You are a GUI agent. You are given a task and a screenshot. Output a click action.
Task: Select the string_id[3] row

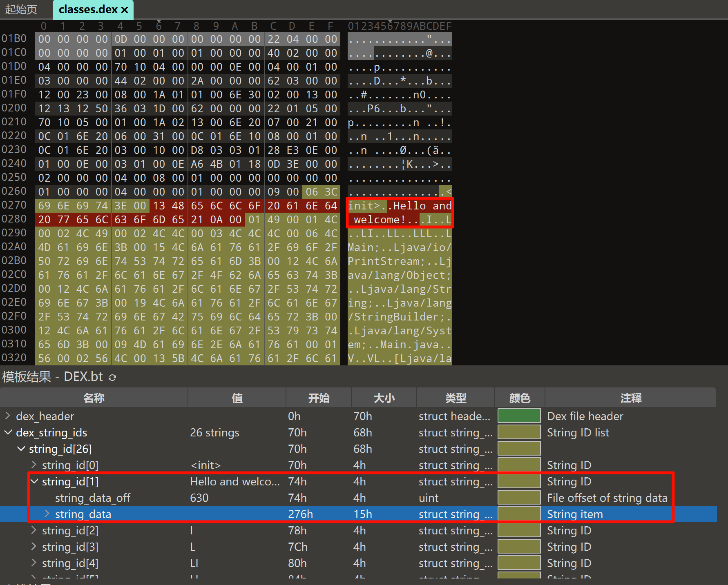point(70,547)
